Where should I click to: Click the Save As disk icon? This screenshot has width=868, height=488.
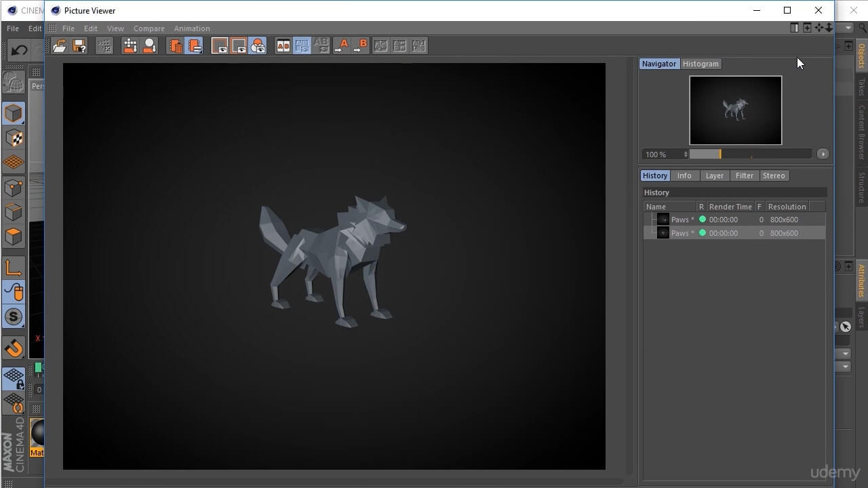click(x=79, y=45)
